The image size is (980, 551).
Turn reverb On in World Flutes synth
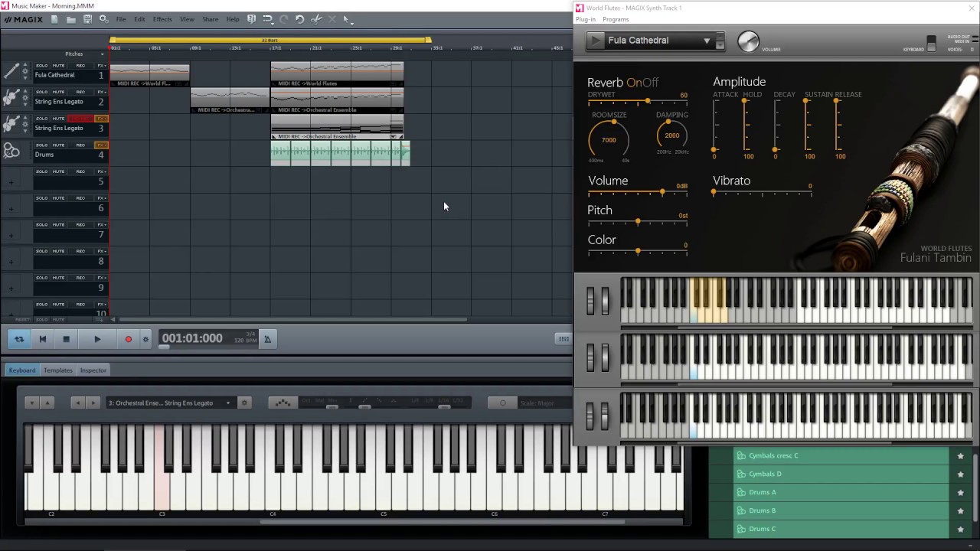coord(632,83)
